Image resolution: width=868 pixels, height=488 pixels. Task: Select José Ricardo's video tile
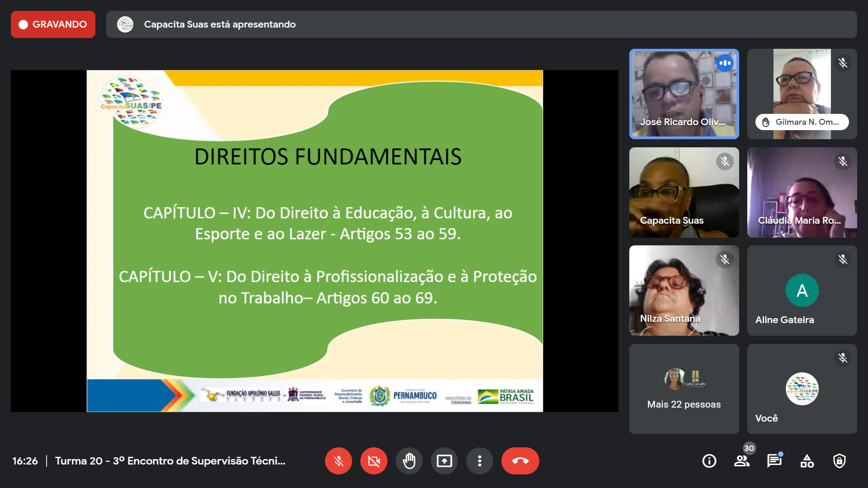click(x=684, y=94)
